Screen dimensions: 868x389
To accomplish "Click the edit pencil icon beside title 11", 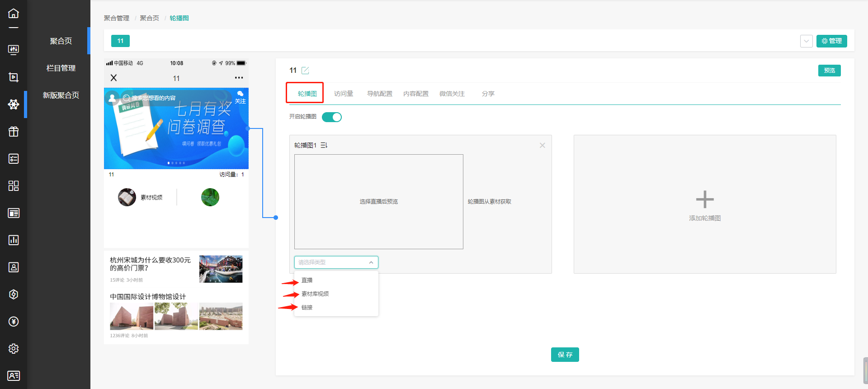I will [x=305, y=70].
